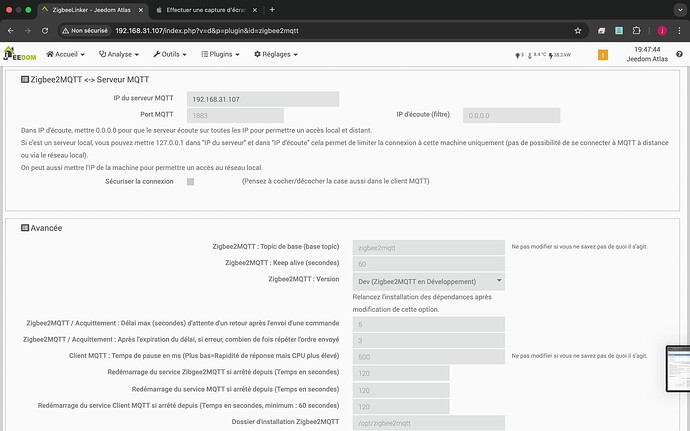Open the Zigbee2MQTT Version dropdown
690x431 pixels.
[429, 281]
